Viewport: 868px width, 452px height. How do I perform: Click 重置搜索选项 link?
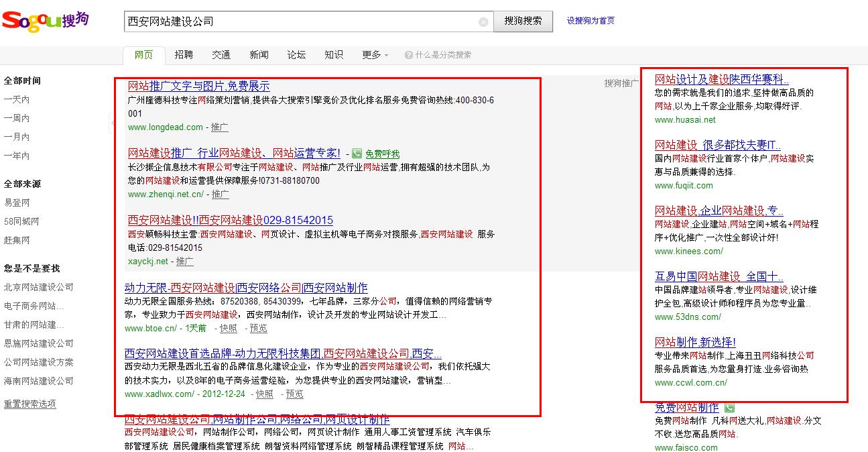(30, 404)
